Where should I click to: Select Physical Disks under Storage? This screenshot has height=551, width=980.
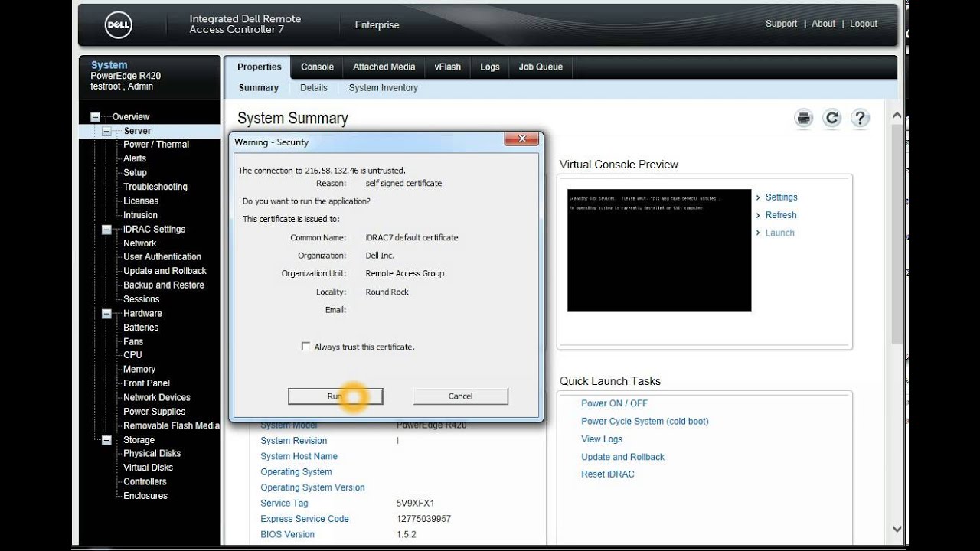pos(152,454)
